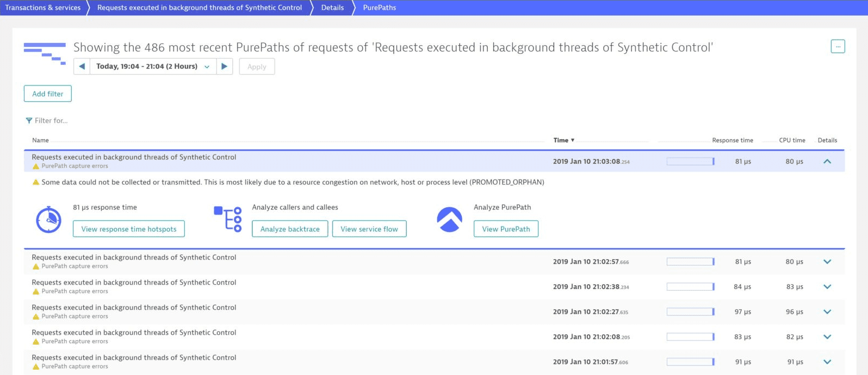Screen dimensions: 868x375
Task: Sort by the Time column header
Action: tap(564, 140)
